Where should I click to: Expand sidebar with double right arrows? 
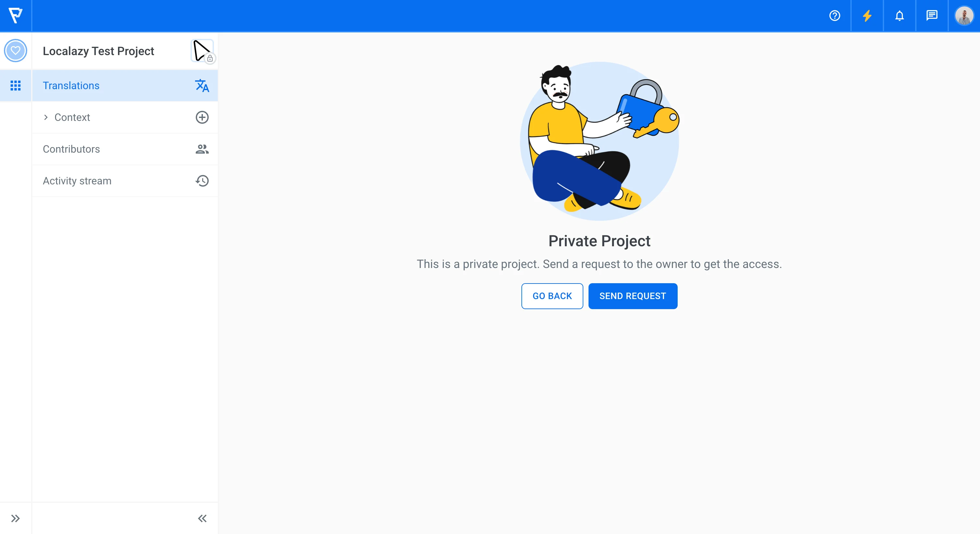point(16,518)
